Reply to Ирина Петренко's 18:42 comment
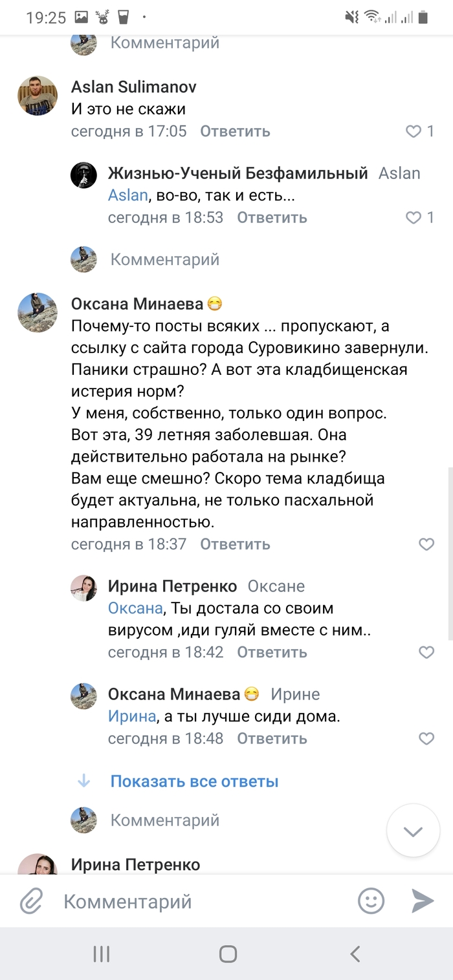Viewport: 453px width, 980px height. [272, 652]
